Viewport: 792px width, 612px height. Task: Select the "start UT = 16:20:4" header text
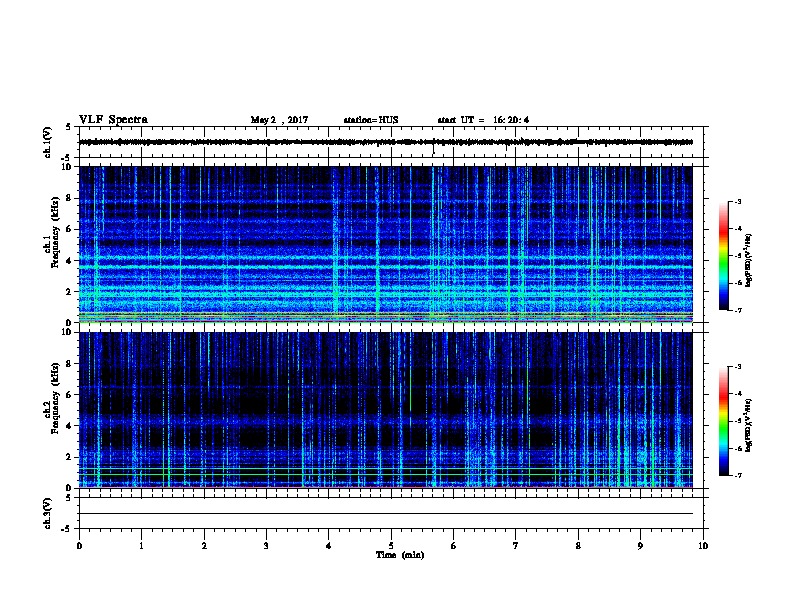483,120
